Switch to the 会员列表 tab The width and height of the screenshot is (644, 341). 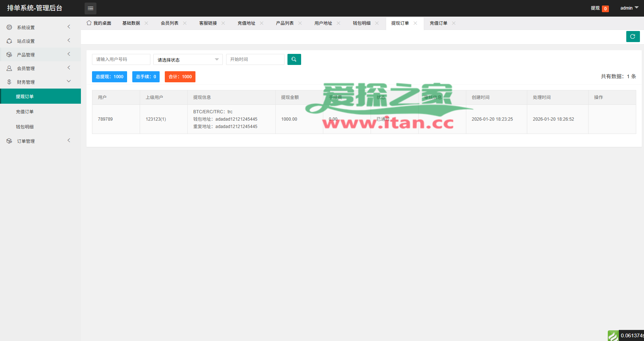(x=169, y=23)
